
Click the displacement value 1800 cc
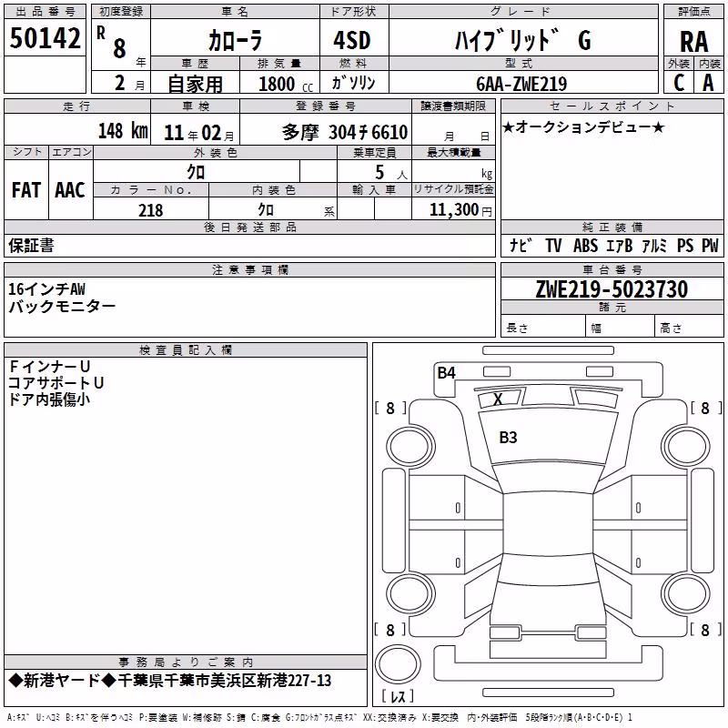click(x=285, y=85)
